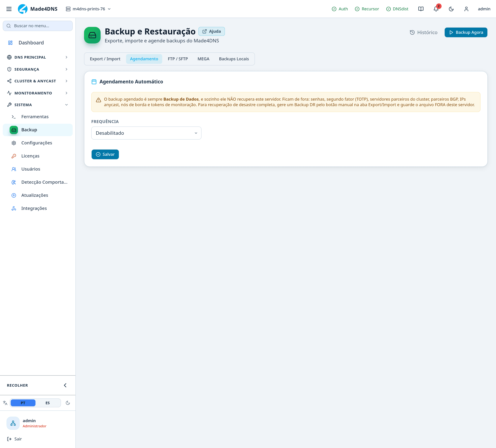The height and width of the screenshot is (448, 496).
Task: Save the schedule with Salvar
Action: pos(105,154)
